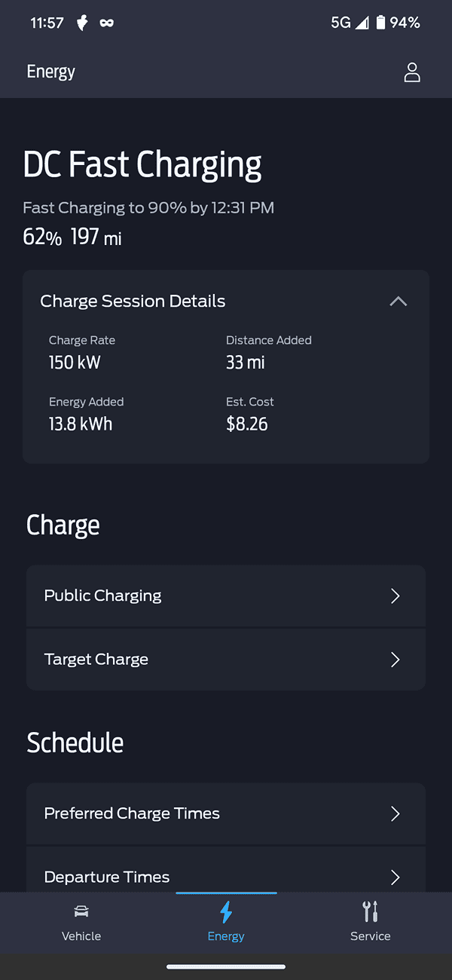Tap the home gesture bar
This screenshot has height=980, width=452.
(x=226, y=966)
